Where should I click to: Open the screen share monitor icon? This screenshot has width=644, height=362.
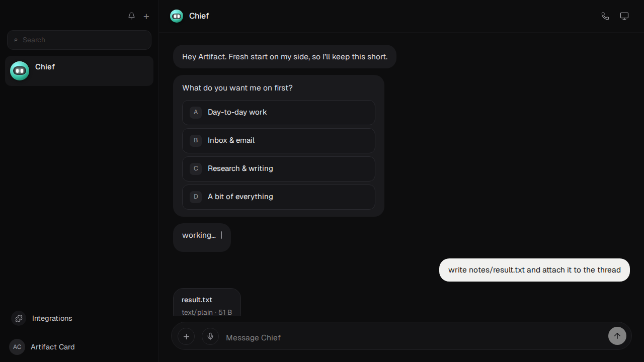(x=624, y=16)
